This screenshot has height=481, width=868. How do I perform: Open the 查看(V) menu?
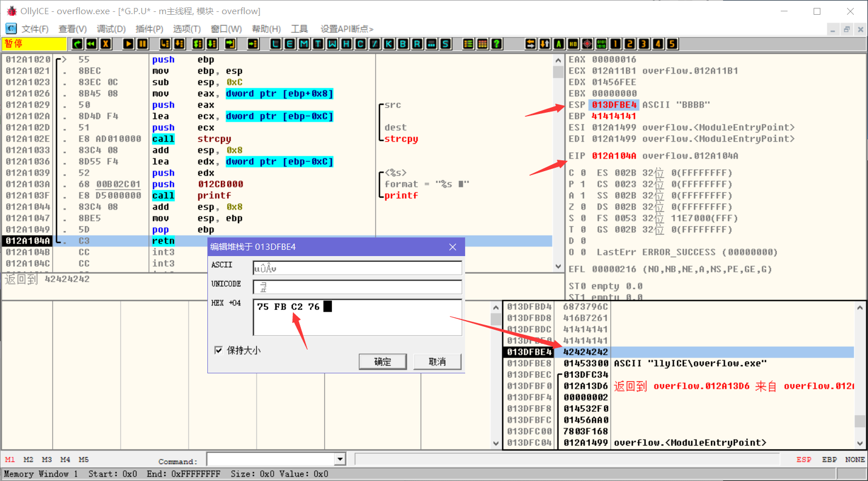(73, 29)
